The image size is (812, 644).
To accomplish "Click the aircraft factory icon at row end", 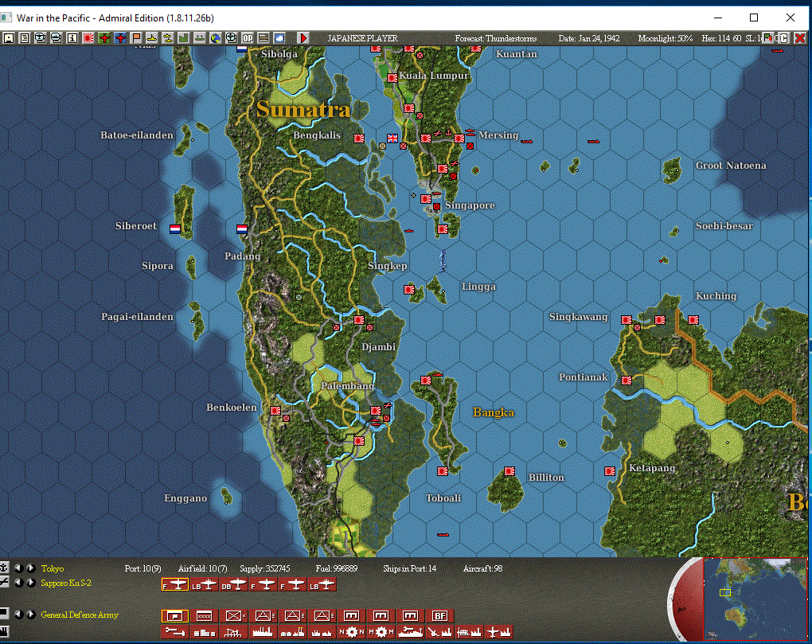I will (499, 631).
